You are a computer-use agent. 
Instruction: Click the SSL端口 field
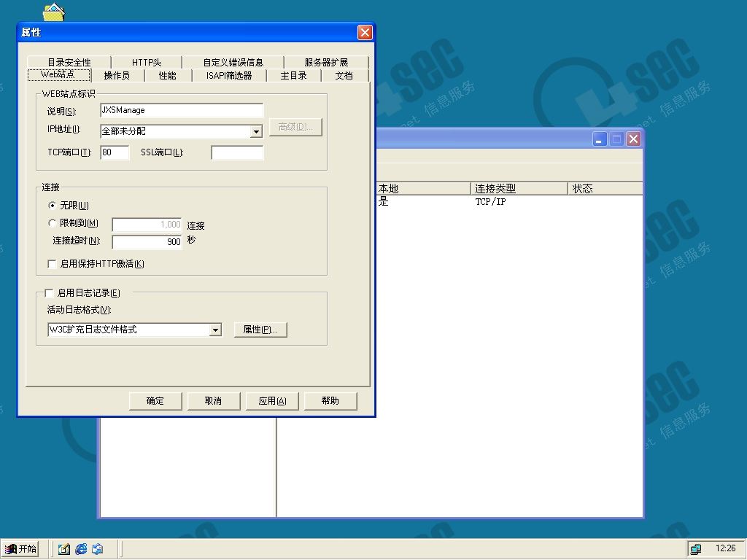(x=237, y=152)
